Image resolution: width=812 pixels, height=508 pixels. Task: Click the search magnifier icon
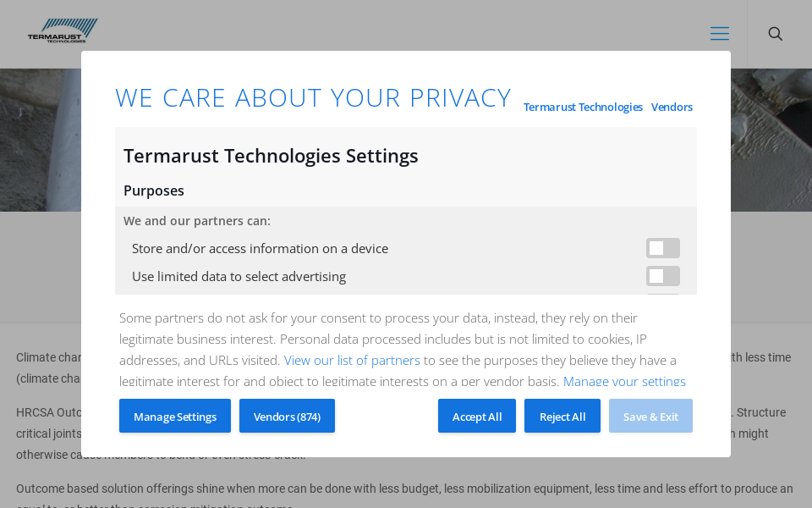775,34
